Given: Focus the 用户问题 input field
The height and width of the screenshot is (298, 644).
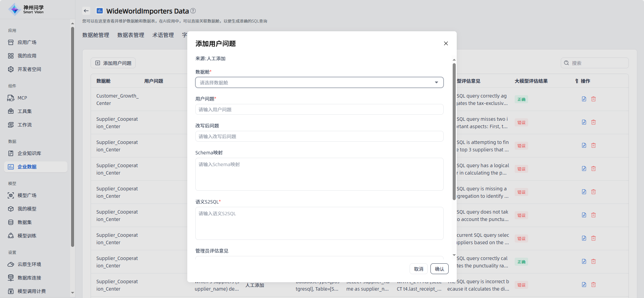Looking at the screenshot, I should (x=319, y=109).
